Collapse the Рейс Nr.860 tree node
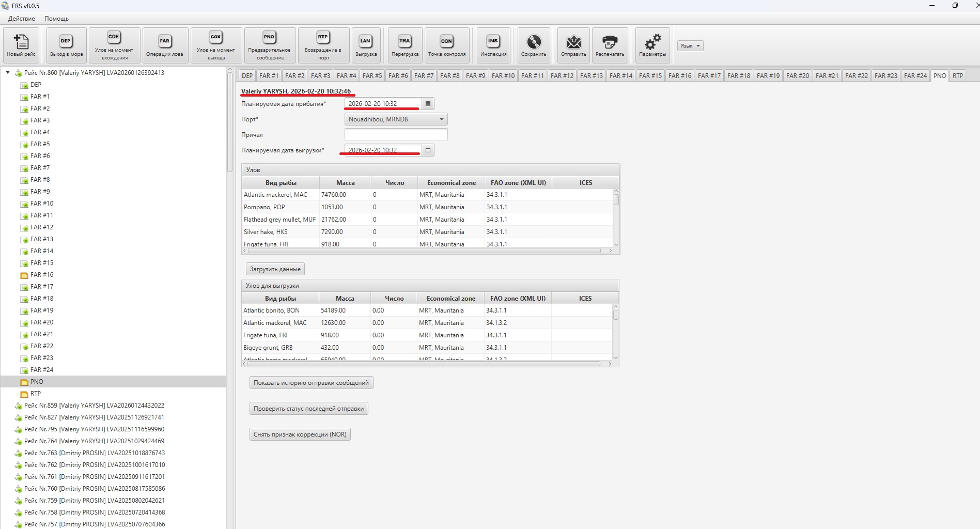The height and width of the screenshot is (529, 980). coord(8,73)
